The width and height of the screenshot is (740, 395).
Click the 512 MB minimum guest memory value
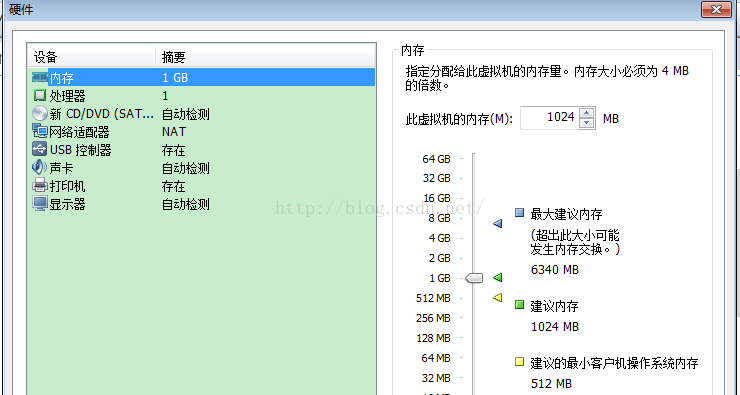point(551,384)
